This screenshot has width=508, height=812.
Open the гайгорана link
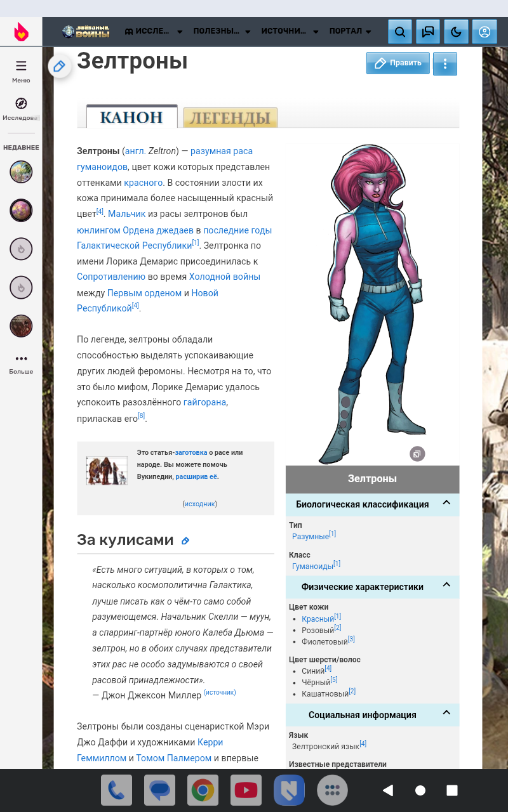205,403
